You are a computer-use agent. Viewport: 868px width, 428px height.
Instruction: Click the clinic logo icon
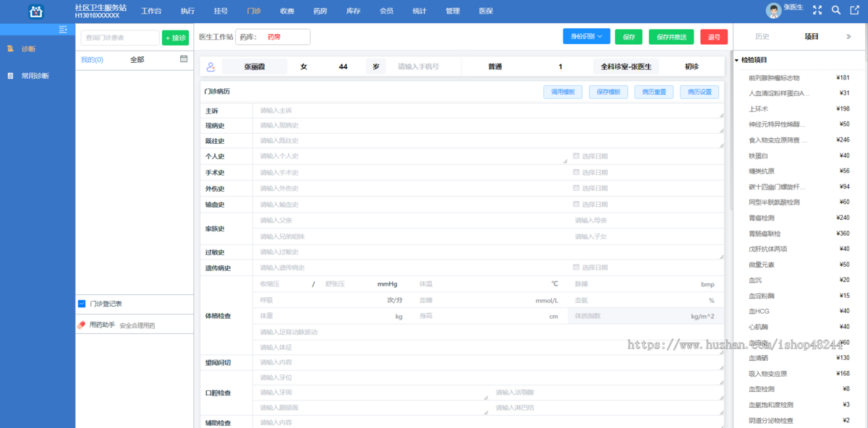pos(36,11)
